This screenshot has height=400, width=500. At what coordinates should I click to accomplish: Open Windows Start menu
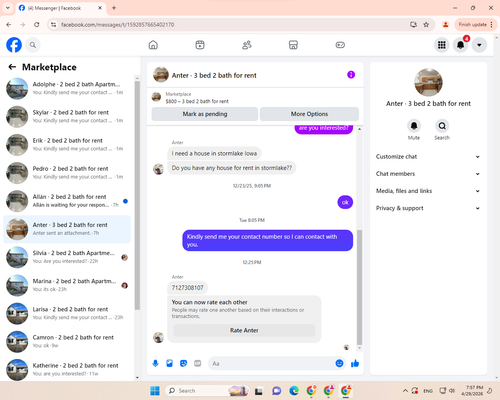(x=155, y=391)
